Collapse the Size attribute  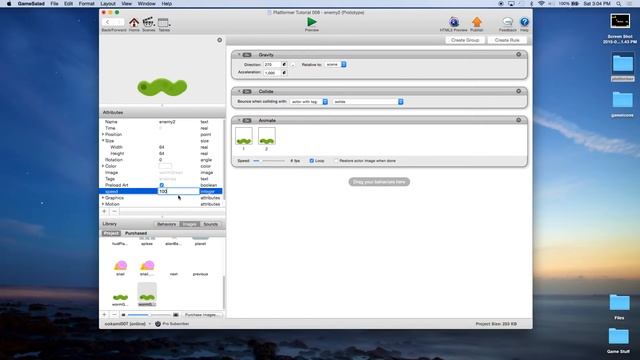[x=103, y=140]
